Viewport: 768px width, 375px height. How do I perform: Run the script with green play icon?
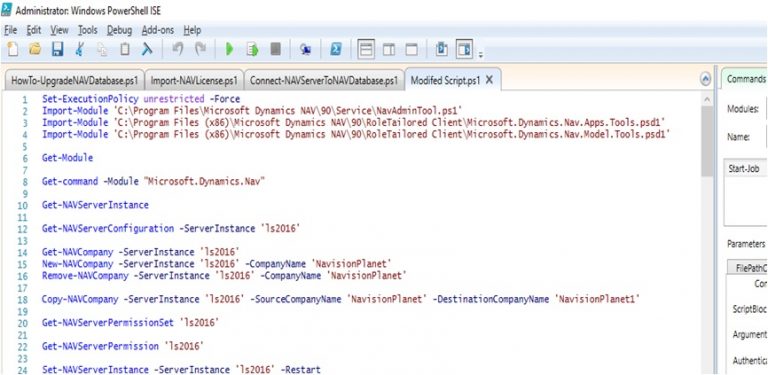229,49
